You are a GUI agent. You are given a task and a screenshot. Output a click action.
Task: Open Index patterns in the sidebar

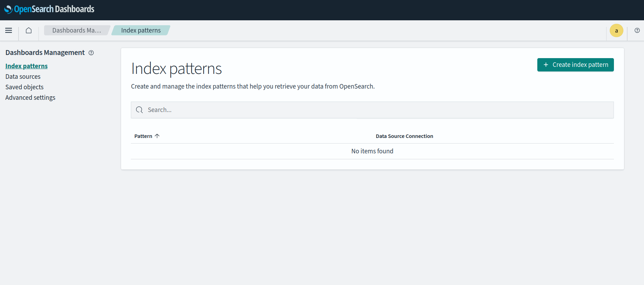pos(27,66)
